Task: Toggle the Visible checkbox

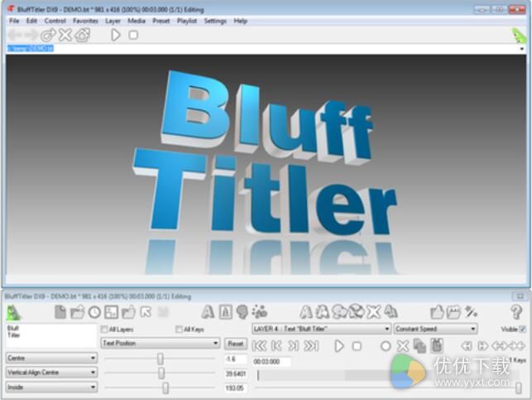Action: (x=523, y=329)
